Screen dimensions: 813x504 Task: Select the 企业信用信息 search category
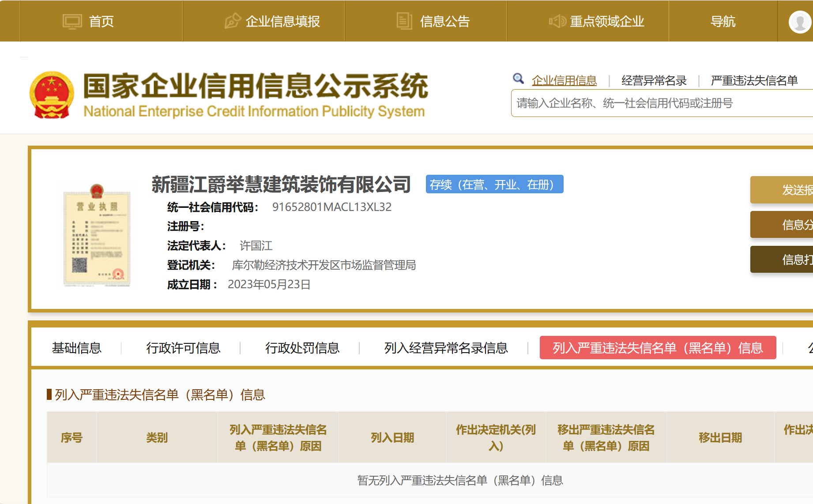click(x=564, y=80)
